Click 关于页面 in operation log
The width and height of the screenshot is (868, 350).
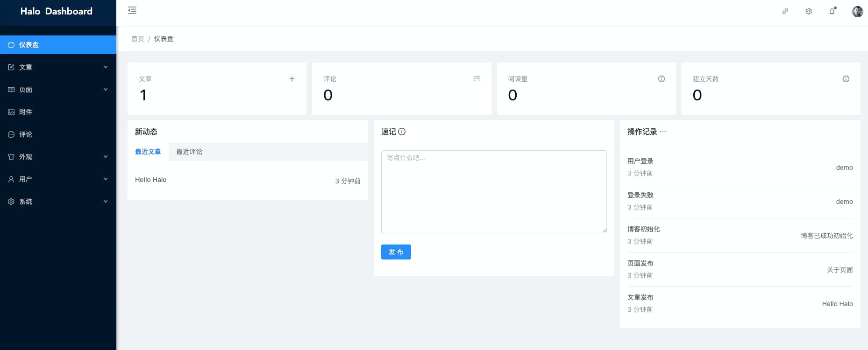pyautogui.click(x=840, y=270)
